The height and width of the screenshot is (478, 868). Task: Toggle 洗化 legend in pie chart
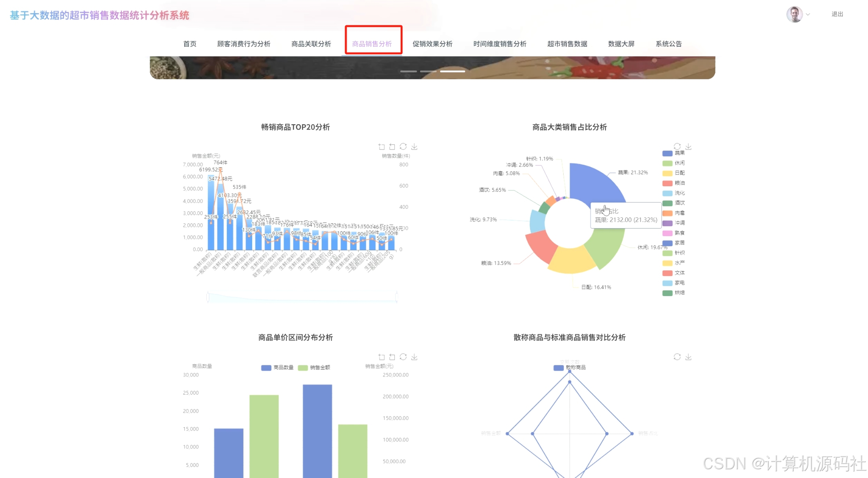click(x=674, y=193)
